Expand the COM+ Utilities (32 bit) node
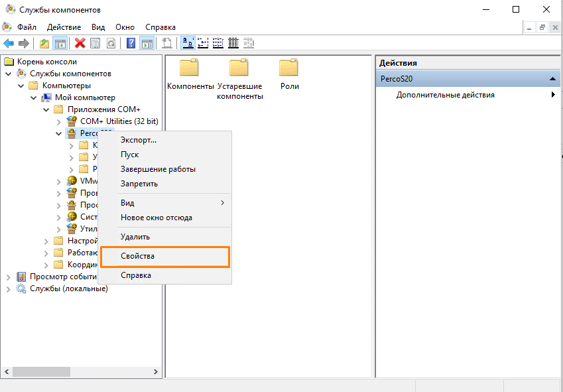The image size is (563, 392). point(59,121)
